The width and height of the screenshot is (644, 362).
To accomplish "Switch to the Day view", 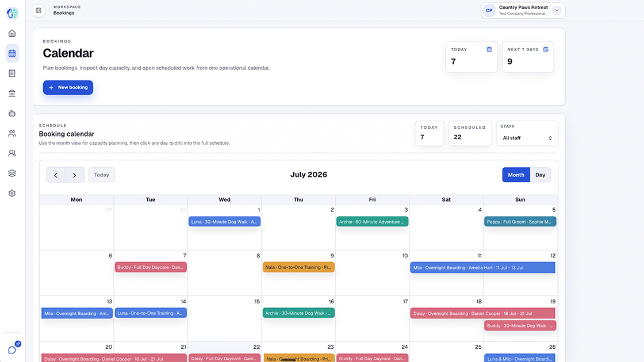I will click(540, 175).
